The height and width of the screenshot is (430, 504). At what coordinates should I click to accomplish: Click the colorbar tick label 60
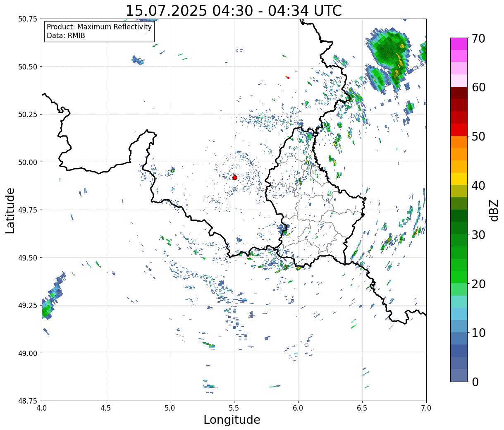478,87
